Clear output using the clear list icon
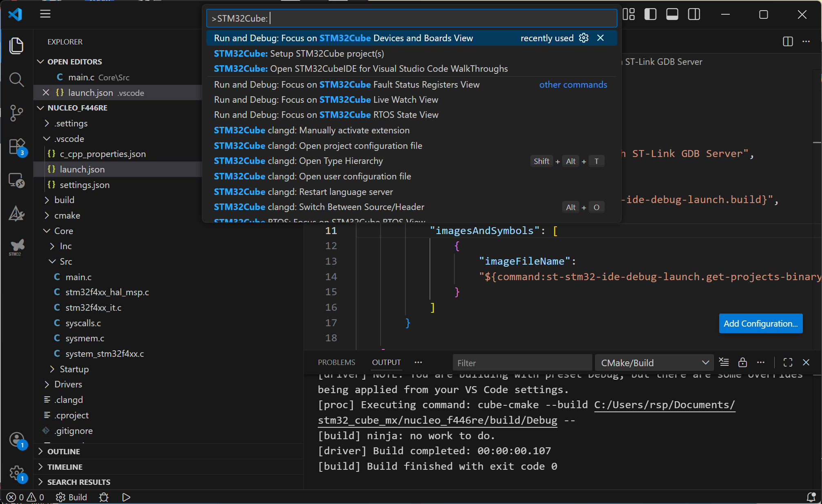This screenshot has width=822, height=504. point(724,362)
